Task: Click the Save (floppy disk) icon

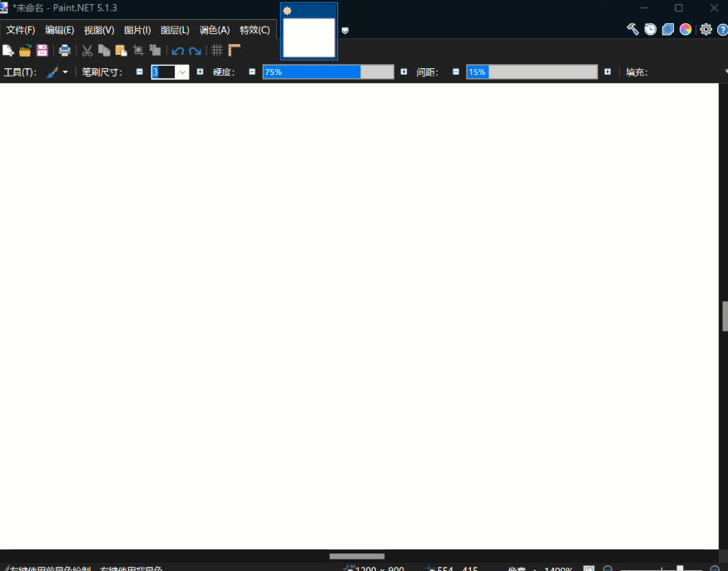Action: click(x=42, y=51)
